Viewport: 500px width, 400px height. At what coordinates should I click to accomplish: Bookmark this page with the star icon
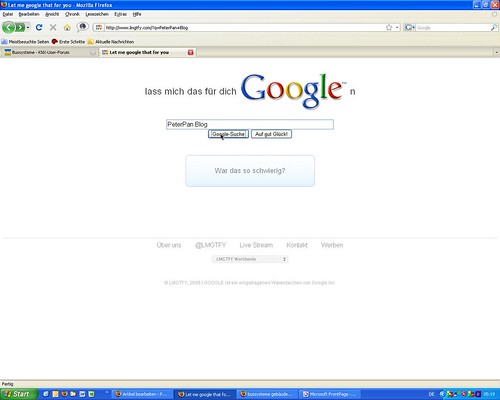(389, 27)
